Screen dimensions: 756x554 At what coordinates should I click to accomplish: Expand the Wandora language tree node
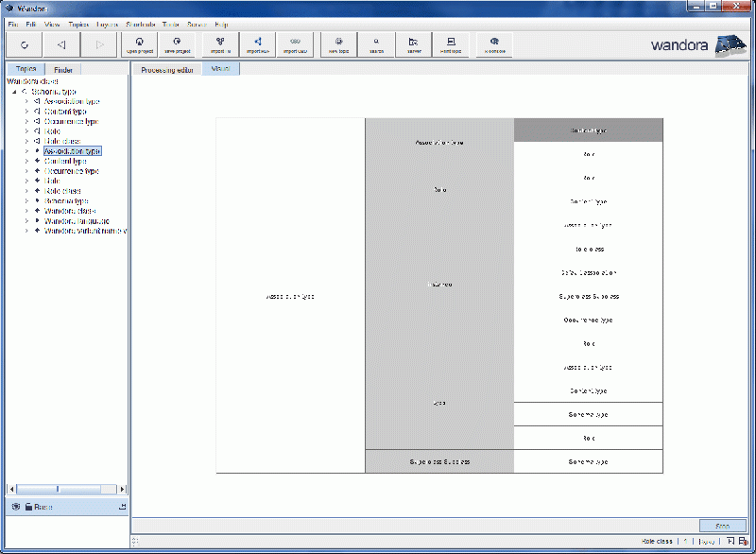tap(26, 220)
